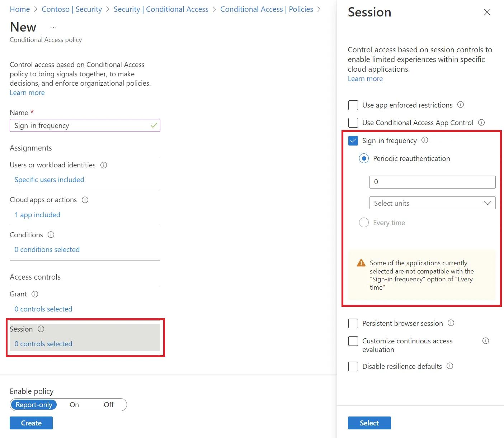
Task: Select the Every time radio option
Action: pos(364,223)
